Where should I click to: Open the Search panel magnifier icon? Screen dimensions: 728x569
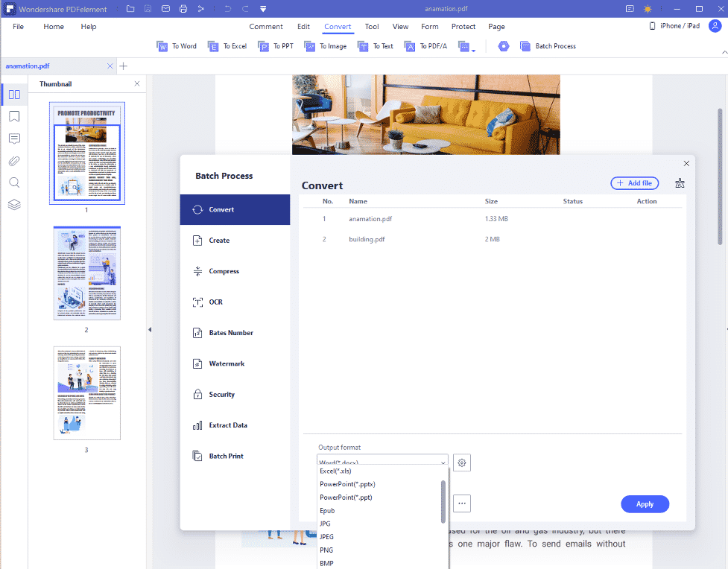(x=14, y=182)
